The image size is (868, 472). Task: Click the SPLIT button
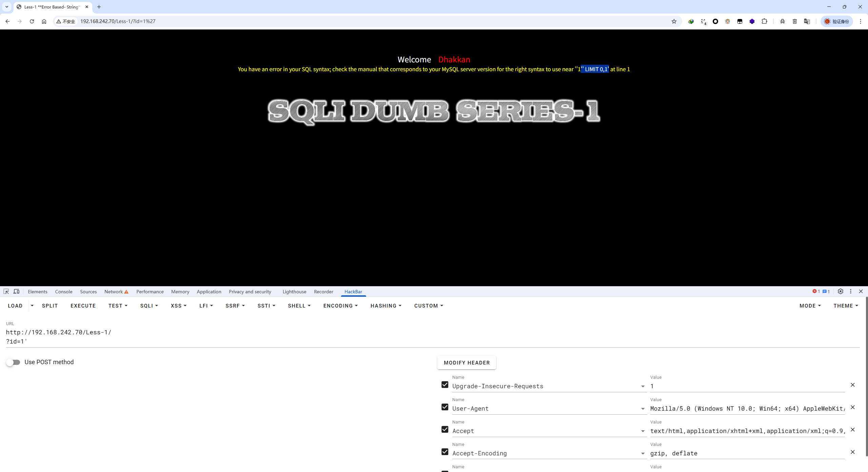pos(50,306)
